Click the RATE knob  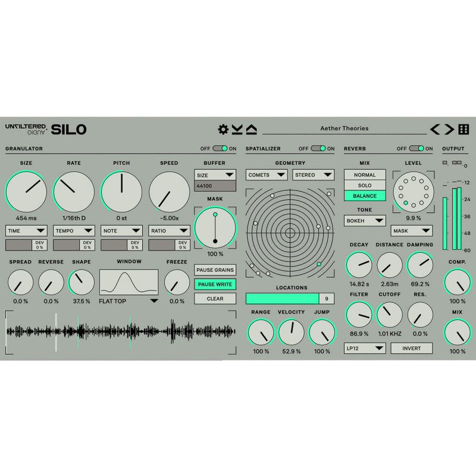click(x=74, y=192)
